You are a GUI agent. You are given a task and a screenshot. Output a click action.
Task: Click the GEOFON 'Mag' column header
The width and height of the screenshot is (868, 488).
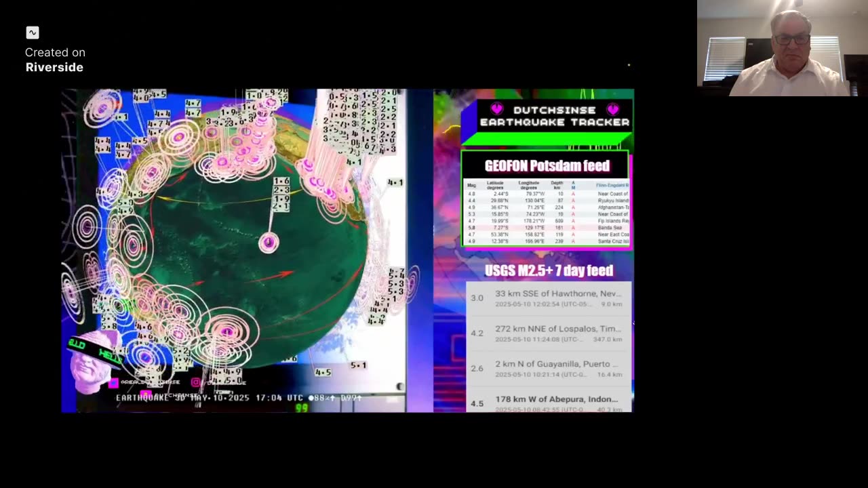pyautogui.click(x=471, y=185)
